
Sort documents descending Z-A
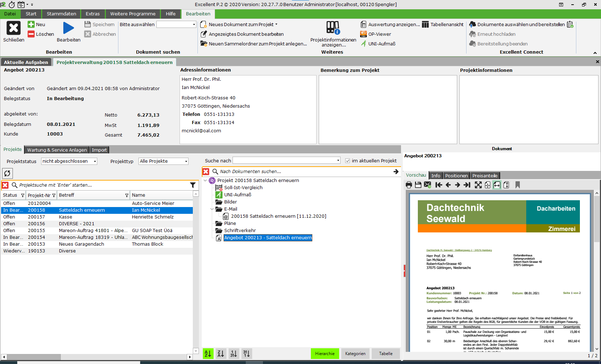(x=221, y=354)
